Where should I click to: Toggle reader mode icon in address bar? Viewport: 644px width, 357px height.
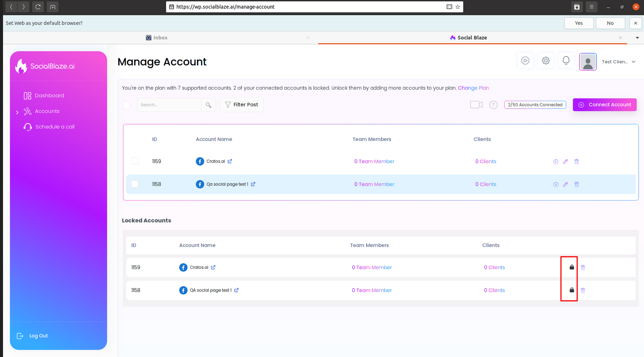449,7
